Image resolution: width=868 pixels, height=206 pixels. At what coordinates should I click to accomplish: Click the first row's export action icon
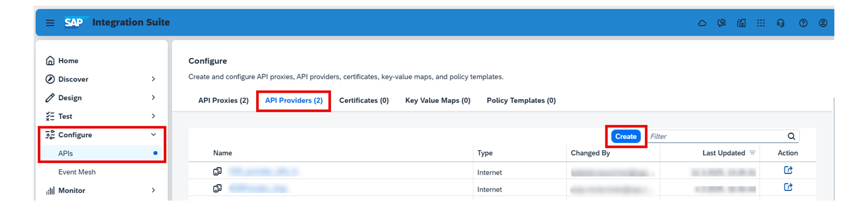tap(788, 170)
